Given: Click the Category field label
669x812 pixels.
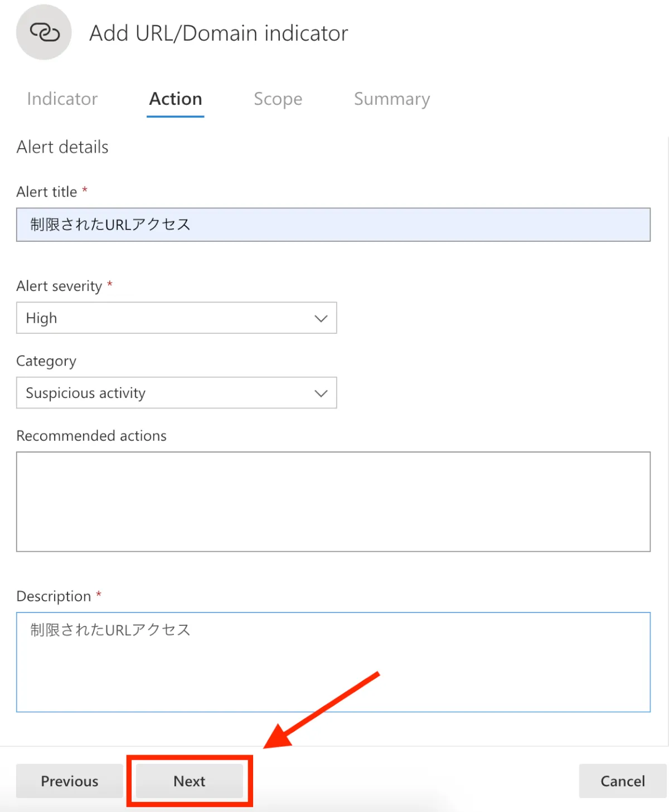Looking at the screenshot, I should click(46, 361).
